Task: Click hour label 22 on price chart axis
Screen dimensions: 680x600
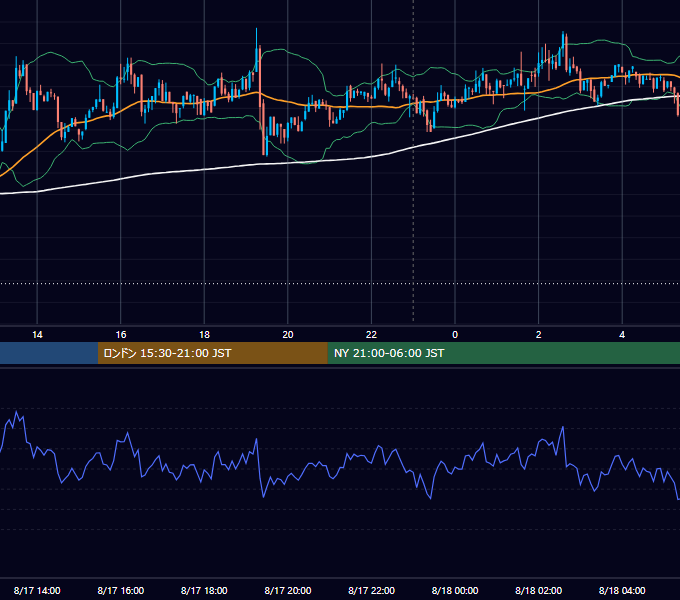Action: click(371, 335)
